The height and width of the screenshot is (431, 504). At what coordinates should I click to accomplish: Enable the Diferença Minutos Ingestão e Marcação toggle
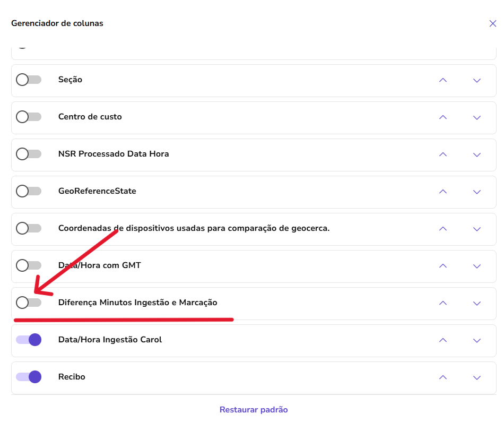pos(29,303)
